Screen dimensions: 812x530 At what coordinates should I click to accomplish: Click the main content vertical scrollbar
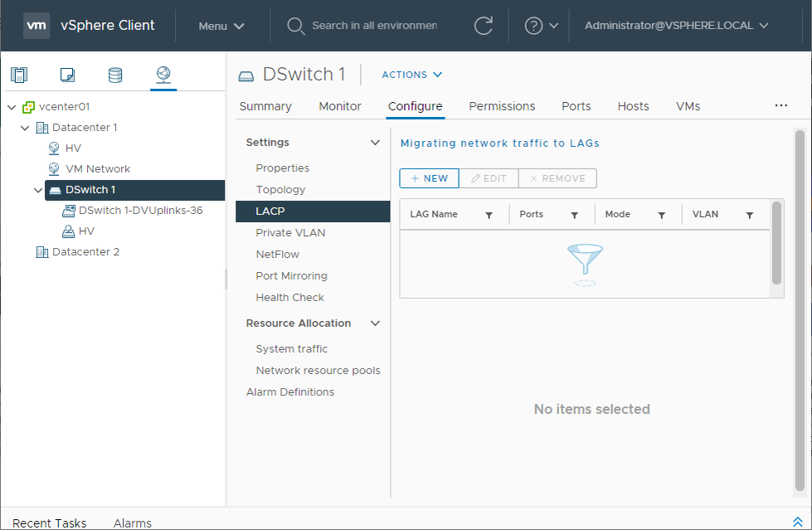pos(800,311)
